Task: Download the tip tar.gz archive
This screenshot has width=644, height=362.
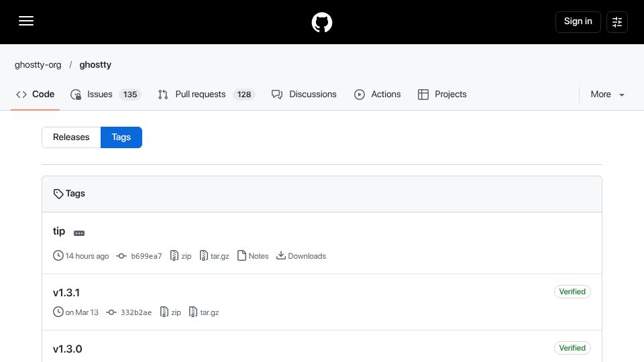Action: [x=220, y=256]
